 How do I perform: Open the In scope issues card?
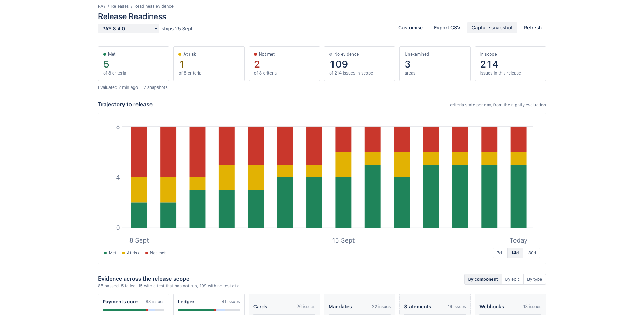(510, 64)
